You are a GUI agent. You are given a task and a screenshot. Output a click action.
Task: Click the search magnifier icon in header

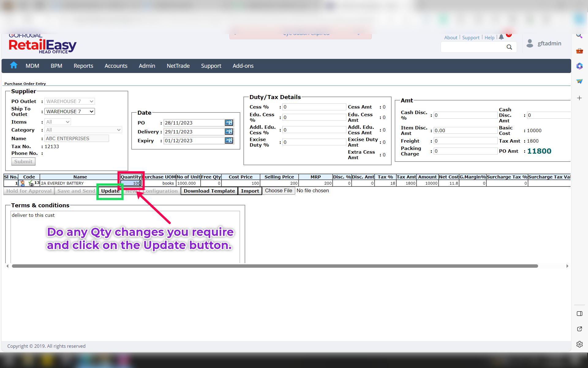click(x=509, y=47)
